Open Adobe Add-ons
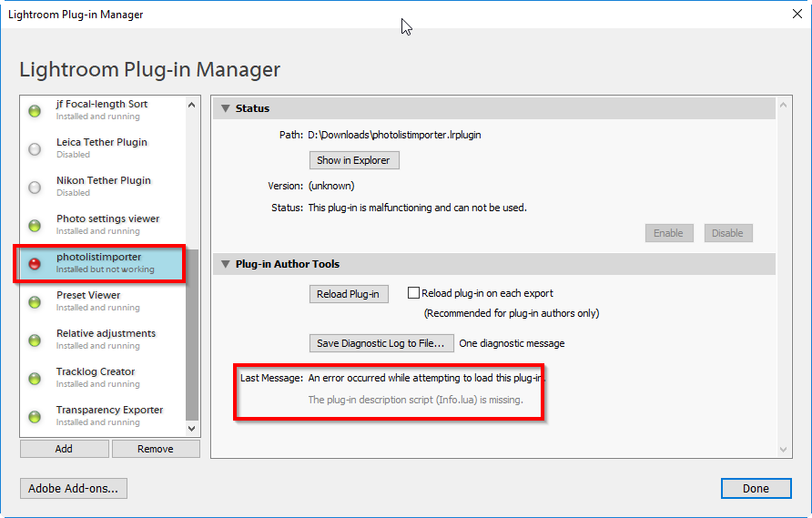This screenshot has width=812, height=518. pyautogui.click(x=74, y=489)
